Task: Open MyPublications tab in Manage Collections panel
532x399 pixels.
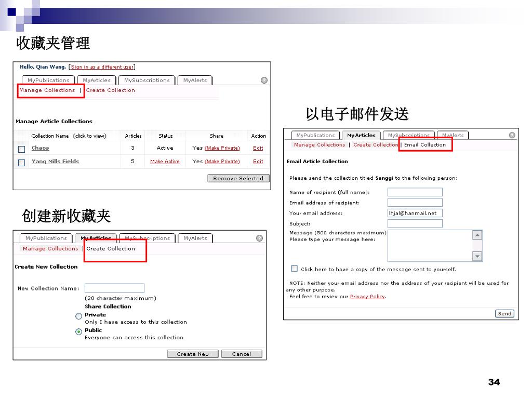Action: tap(48, 80)
